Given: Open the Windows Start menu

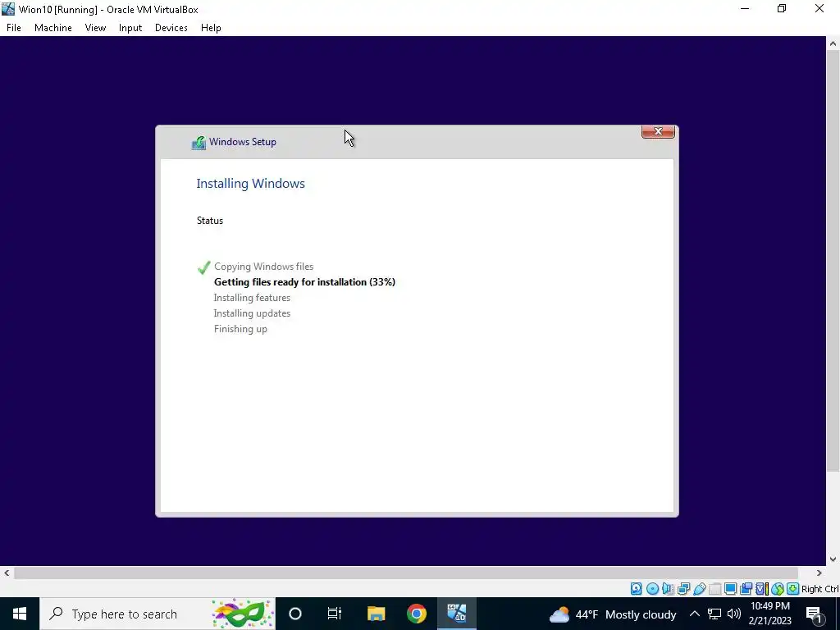Looking at the screenshot, I should click(20, 614).
